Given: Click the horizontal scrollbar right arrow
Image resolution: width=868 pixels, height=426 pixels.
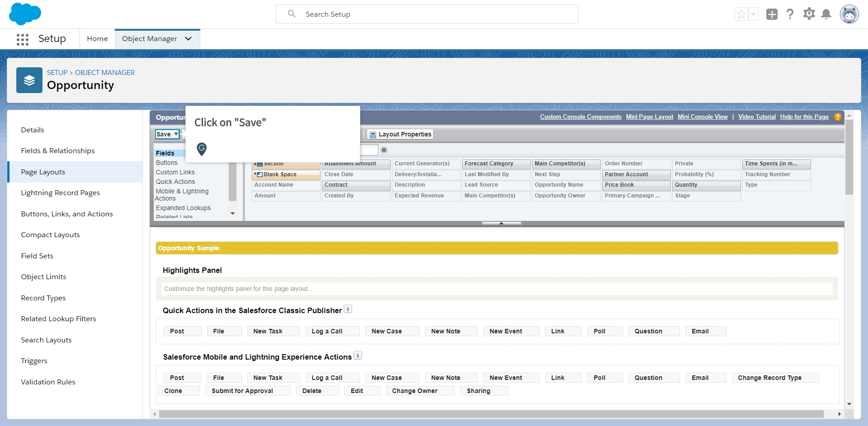Looking at the screenshot, I should pos(840,414).
